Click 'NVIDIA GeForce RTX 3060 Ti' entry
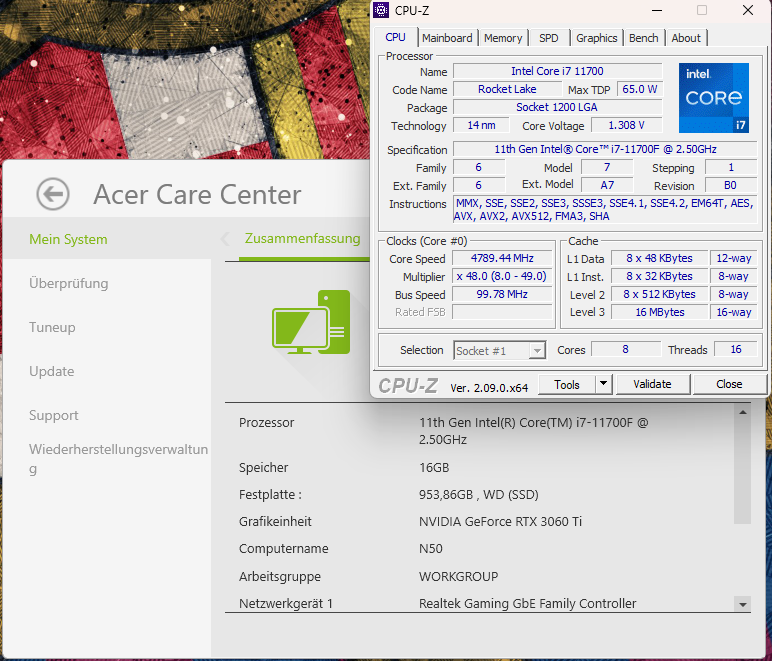This screenshot has height=661, width=772. pyautogui.click(x=500, y=522)
